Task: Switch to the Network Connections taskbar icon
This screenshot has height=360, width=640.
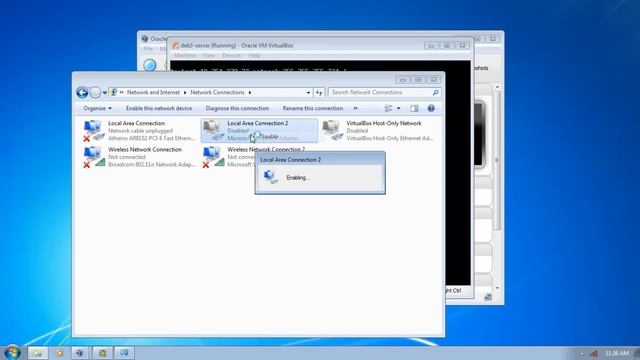Action: (124, 353)
